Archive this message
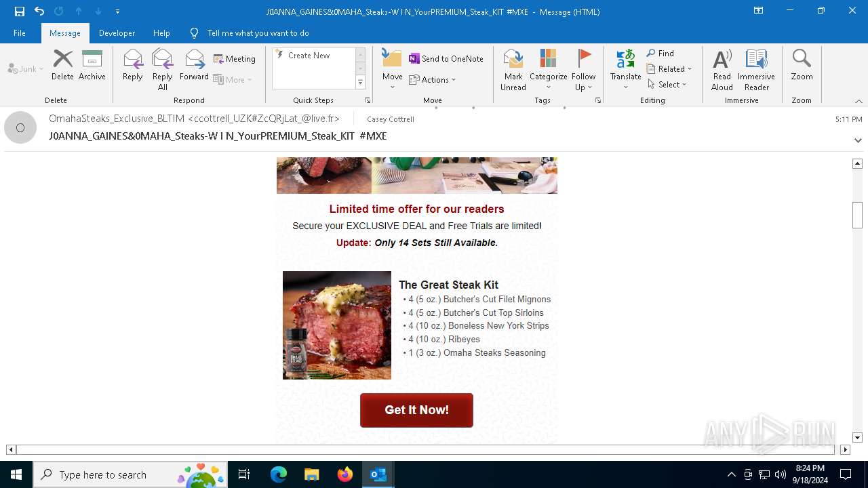This screenshot has height=488, width=868. [x=92, y=65]
